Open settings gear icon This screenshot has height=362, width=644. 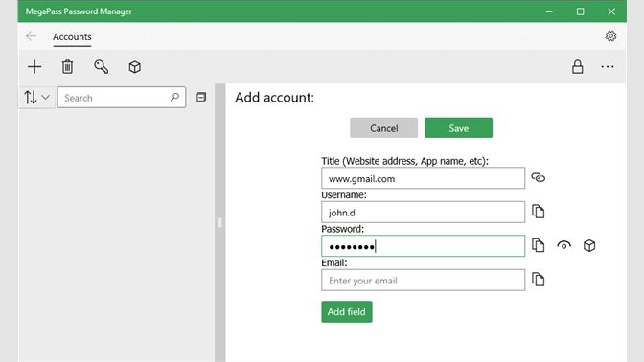tap(610, 36)
